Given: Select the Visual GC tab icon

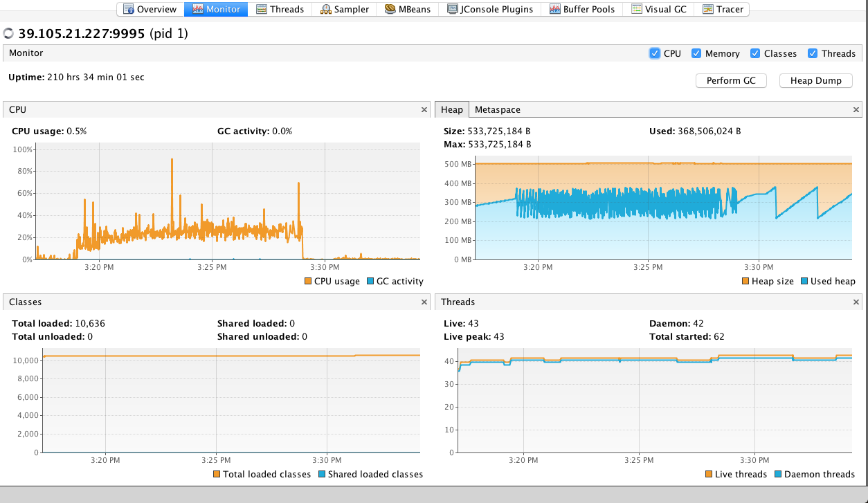Looking at the screenshot, I should coord(636,10).
